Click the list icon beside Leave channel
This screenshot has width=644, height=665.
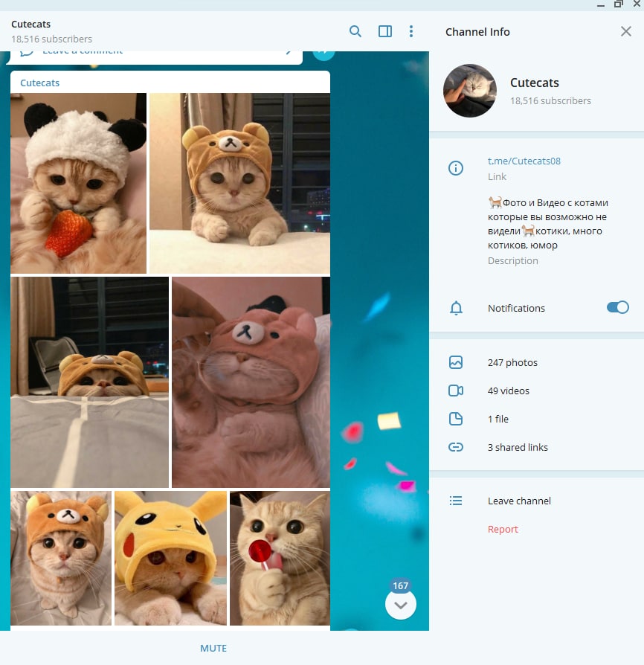pyautogui.click(x=456, y=501)
